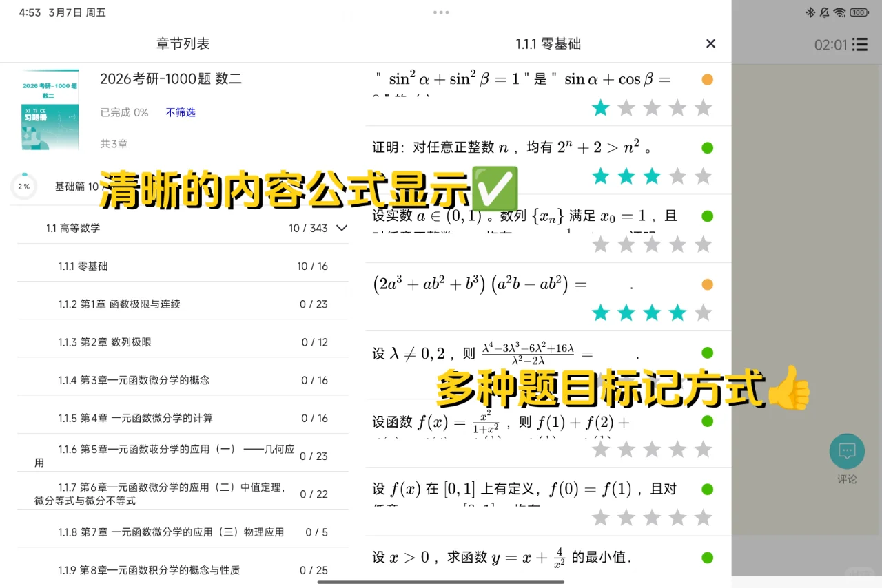Tap the three-dot handle at top center
The width and height of the screenshot is (882, 588).
[441, 12]
